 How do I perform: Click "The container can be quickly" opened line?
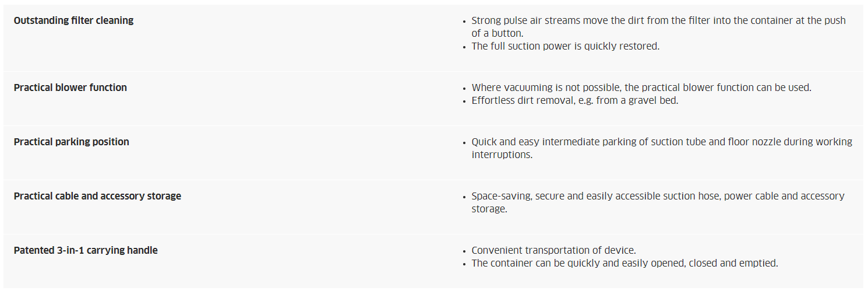click(624, 263)
